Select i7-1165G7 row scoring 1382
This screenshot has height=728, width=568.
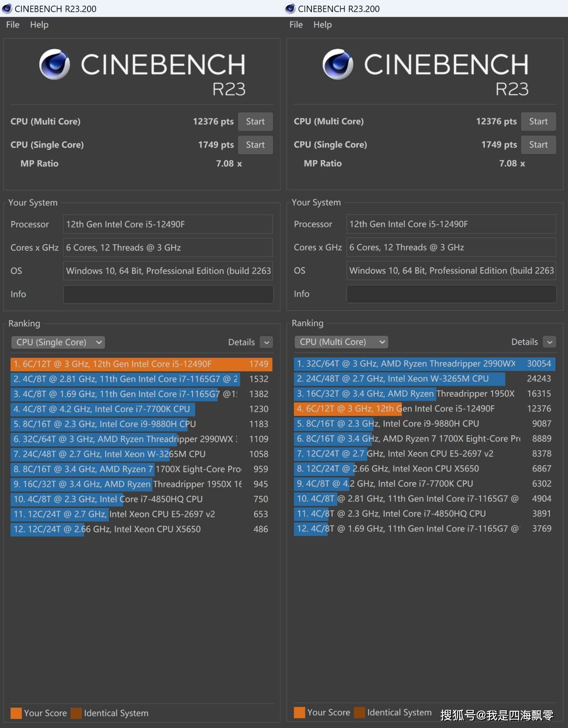point(141,394)
